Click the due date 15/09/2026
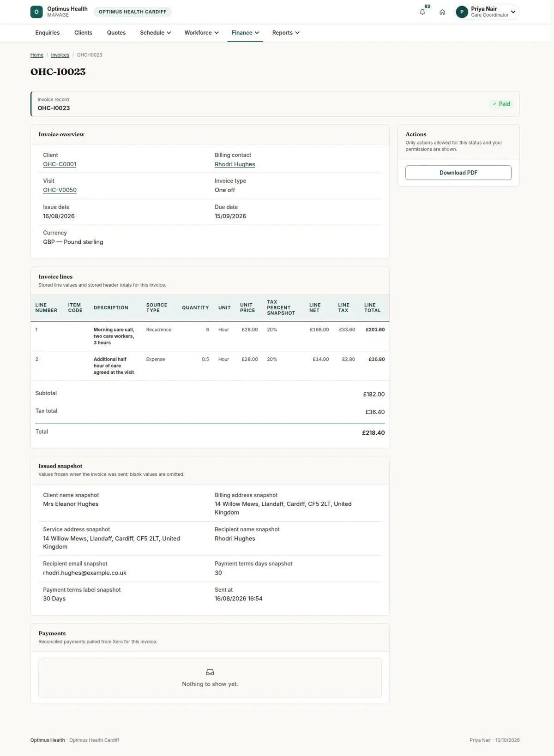 coord(230,216)
